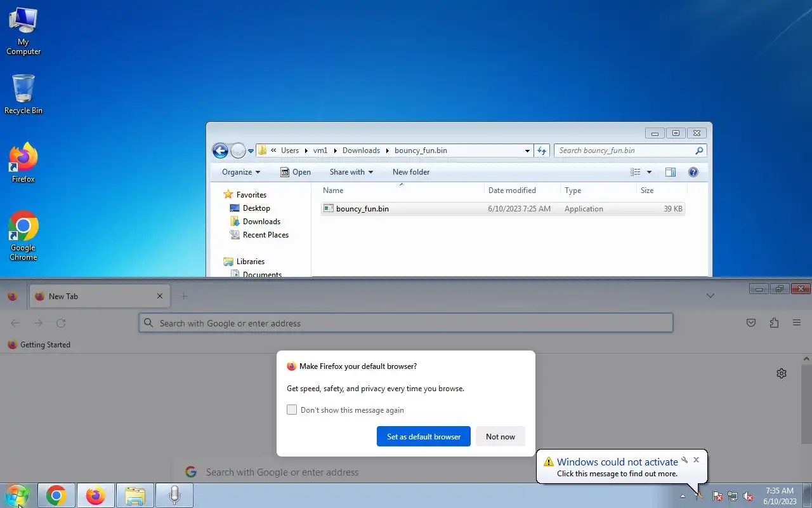Click the Explorer refresh button
This screenshot has height=508, width=812.
pyautogui.click(x=542, y=150)
